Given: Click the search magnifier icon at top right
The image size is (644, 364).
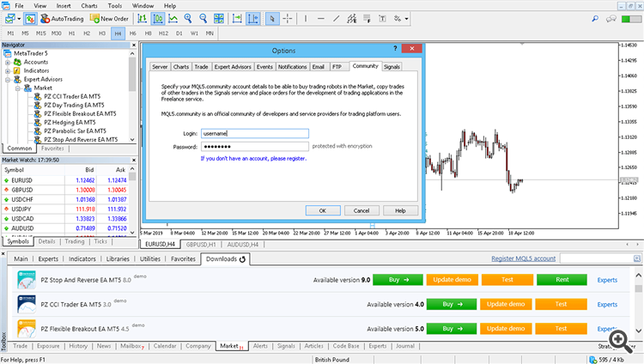Looking at the screenshot, I should 595,19.
